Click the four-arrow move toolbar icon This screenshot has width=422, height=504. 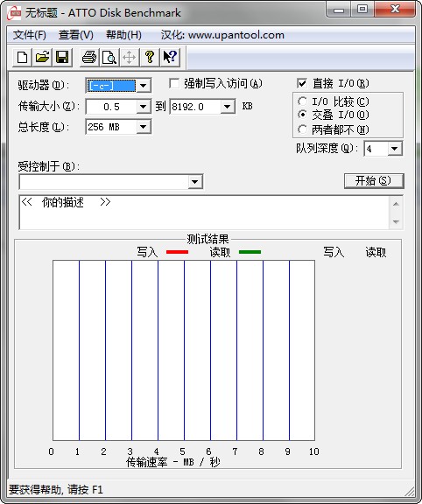click(129, 57)
